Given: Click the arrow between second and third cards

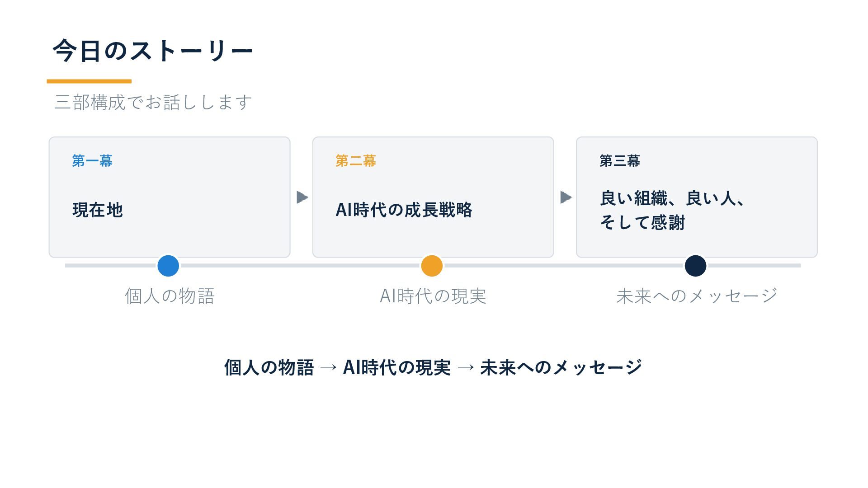Looking at the screenshot, I should tap(566, 197).
